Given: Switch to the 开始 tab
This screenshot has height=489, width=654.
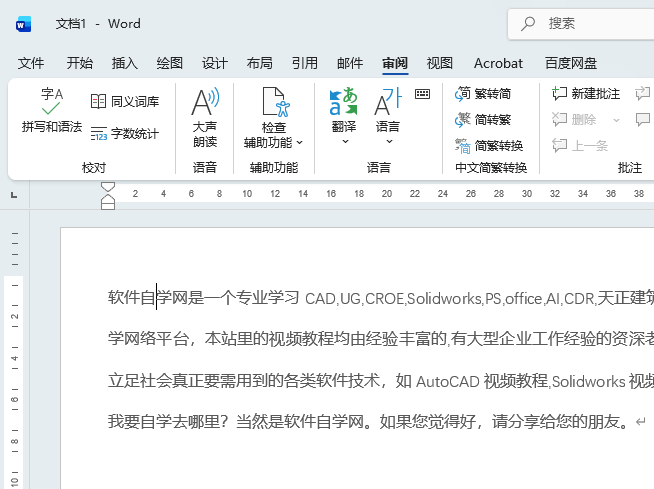Looking at the screenshot, I should click(x=80, y=63).
